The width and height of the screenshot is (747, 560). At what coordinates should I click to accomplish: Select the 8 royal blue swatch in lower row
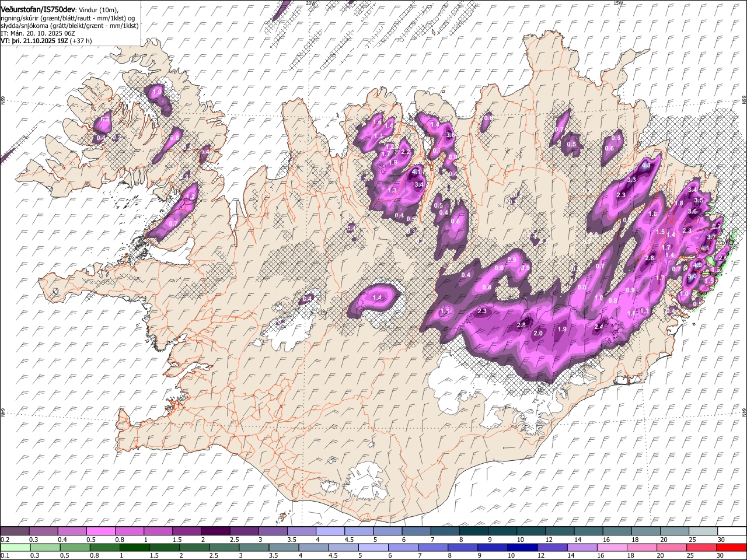point(462,547)
